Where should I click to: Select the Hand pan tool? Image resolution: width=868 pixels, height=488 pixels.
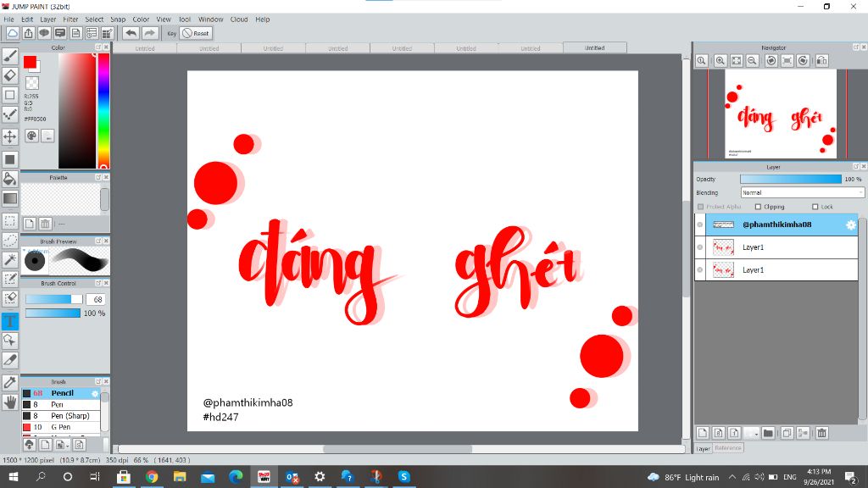(x=10, y=402)
